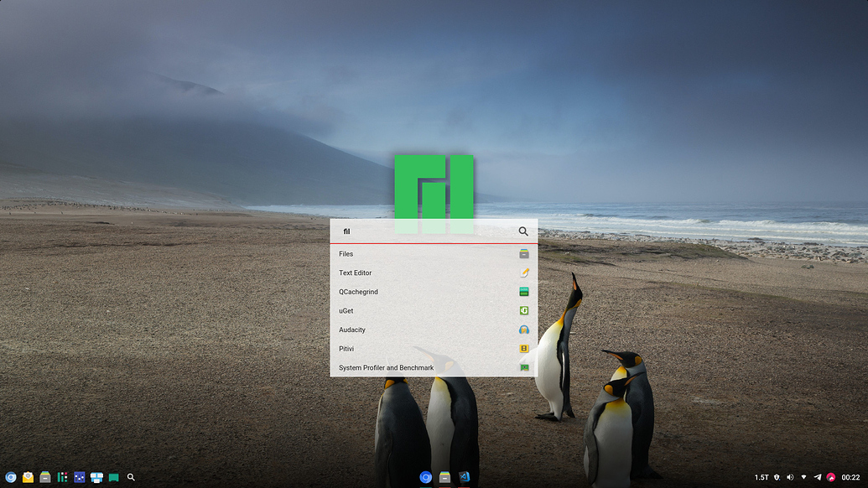Open Telegram from the system tray
Screen dimensions: 868x488
tap(818, 476)
